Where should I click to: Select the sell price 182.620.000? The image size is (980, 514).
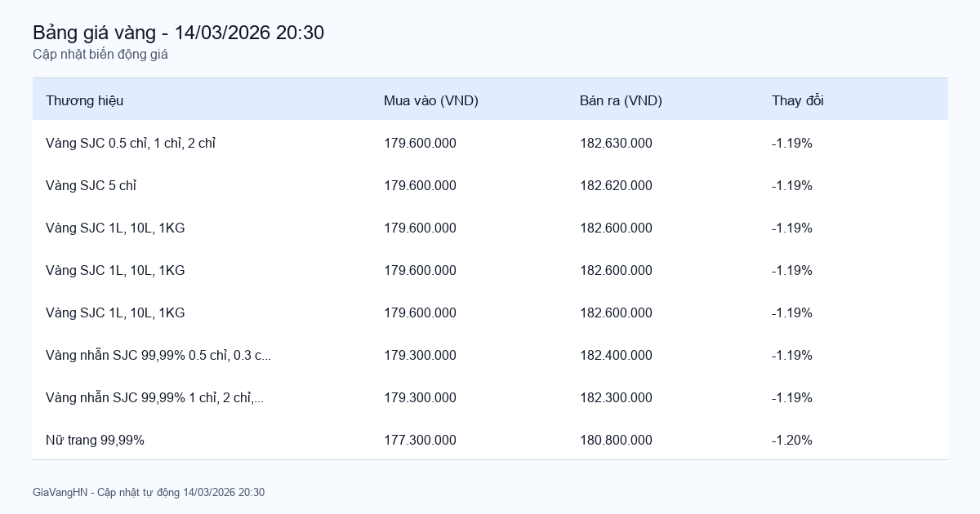coord(616,185)
